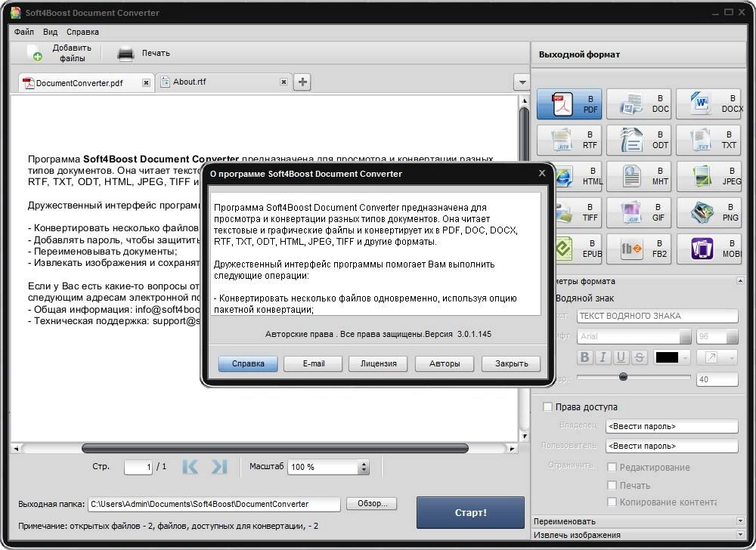
Task: Show the Авторы button
Action: coord(445,363)
